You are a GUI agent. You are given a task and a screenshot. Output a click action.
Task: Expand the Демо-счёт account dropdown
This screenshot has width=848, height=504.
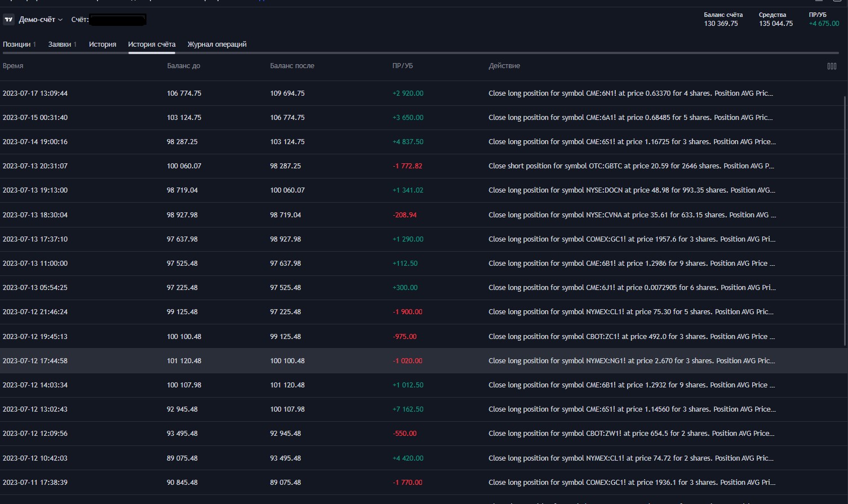coord(41,20)
